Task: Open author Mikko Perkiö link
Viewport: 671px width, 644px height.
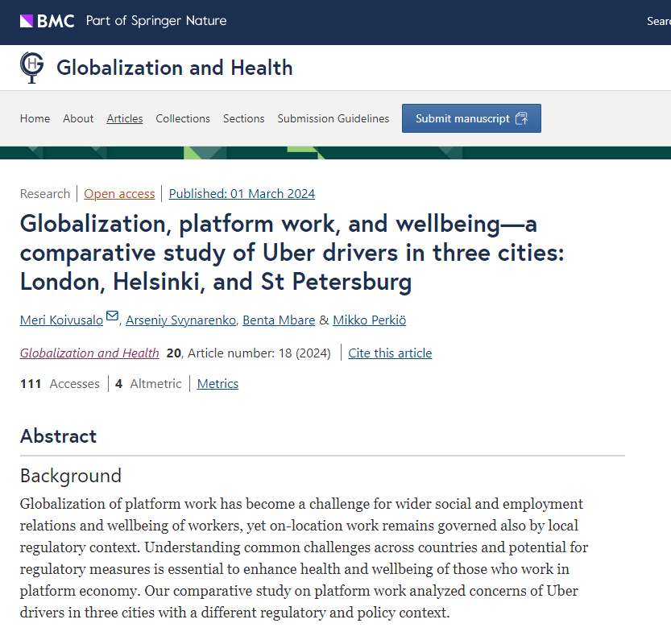Action: point(369,320)
